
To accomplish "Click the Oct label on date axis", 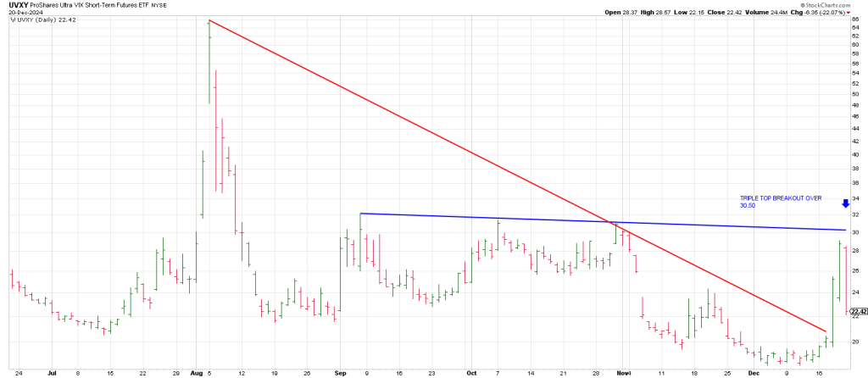I will click(x=470, y=372).
